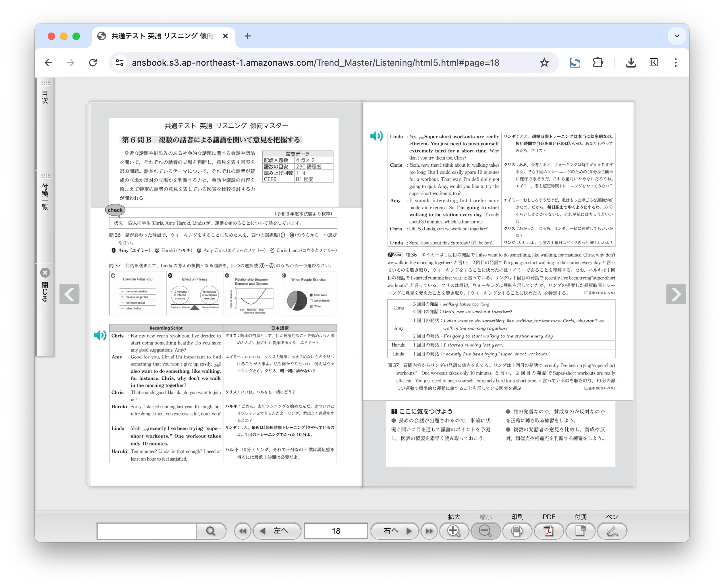Add a sticky note with 付箋 icon
The image size is (724, 588).
580,530
